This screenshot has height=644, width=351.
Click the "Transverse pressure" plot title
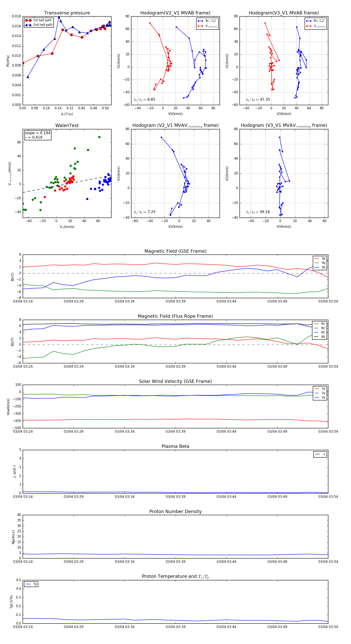click(x=67, y=13)
